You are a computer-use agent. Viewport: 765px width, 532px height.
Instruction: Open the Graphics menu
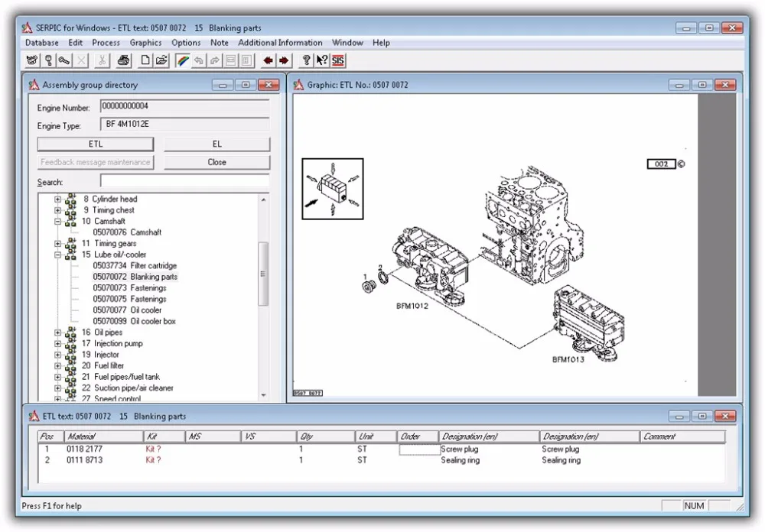(x=145, y=43)
